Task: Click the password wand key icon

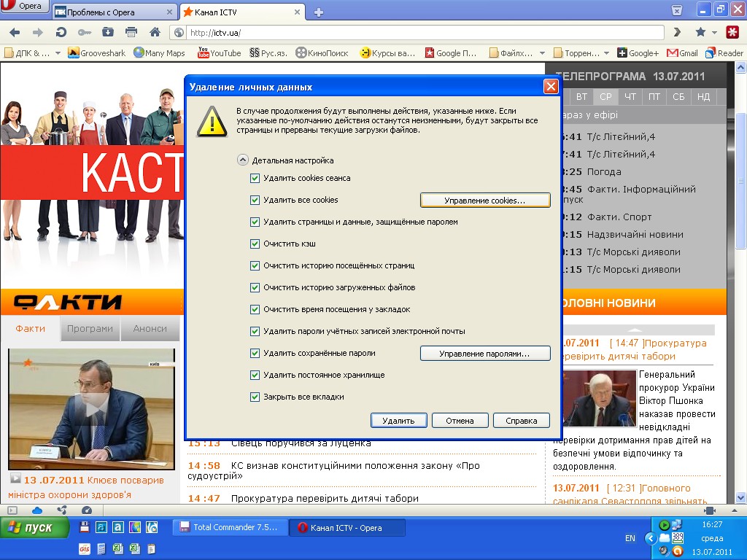Action: point(85,32)
